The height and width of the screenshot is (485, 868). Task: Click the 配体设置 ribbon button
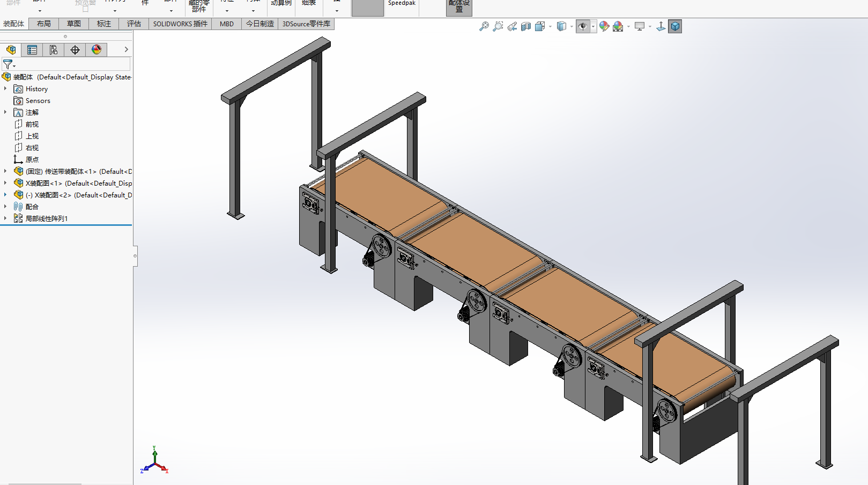click(x=459, y=7)
